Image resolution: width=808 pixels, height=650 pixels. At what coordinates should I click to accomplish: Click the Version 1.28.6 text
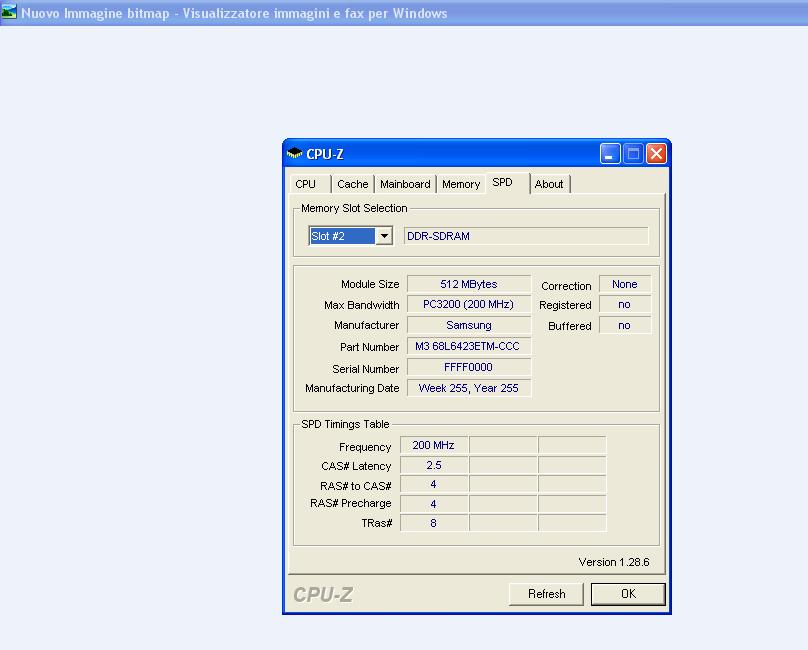[x=614, y=562]
